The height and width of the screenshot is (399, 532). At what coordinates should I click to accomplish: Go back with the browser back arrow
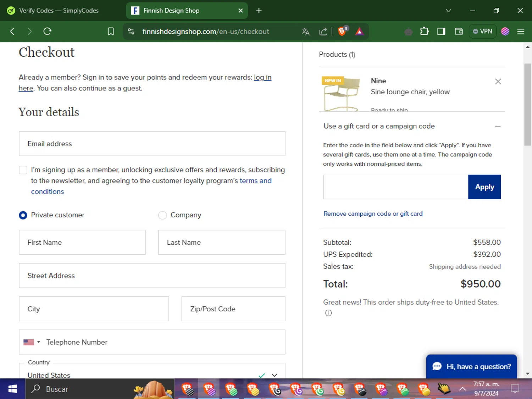coord(12,32)
